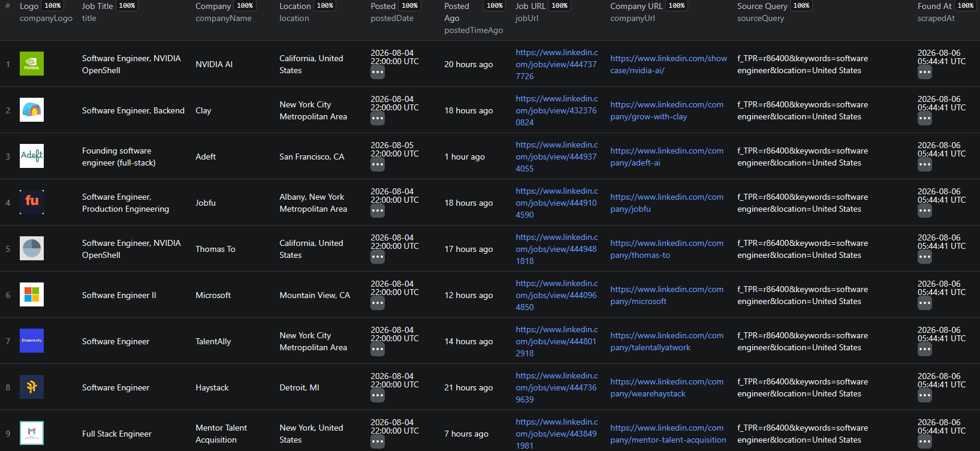
Task: Open the job link ending in 4449374055
Action: (557, 157)
